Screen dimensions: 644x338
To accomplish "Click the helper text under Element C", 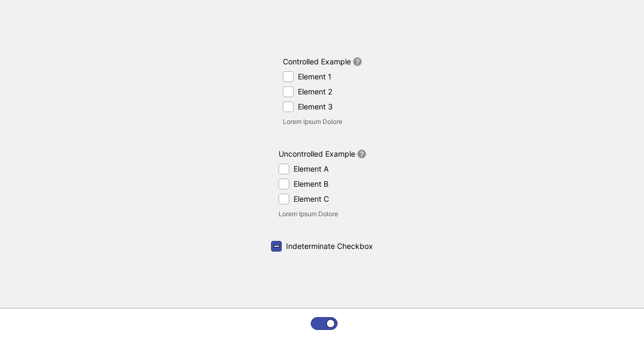I will pos(308,214).
